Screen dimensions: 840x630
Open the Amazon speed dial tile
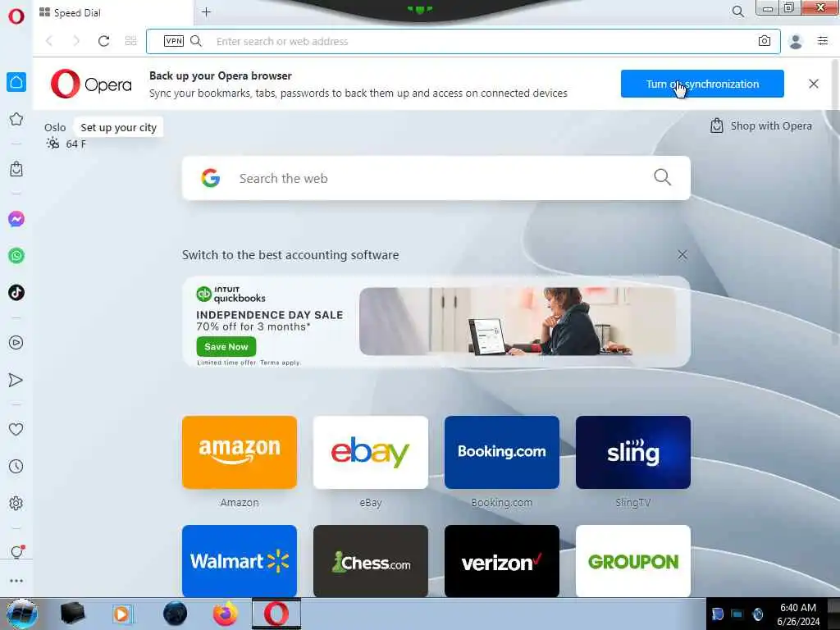[240, 452]
